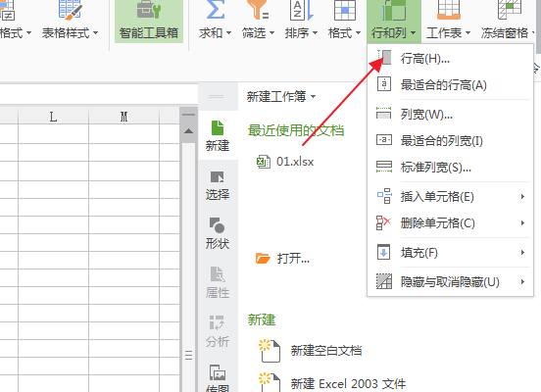Open the 插入单元格(E) submenu
541x392 pixels.
tap(450, 197)
